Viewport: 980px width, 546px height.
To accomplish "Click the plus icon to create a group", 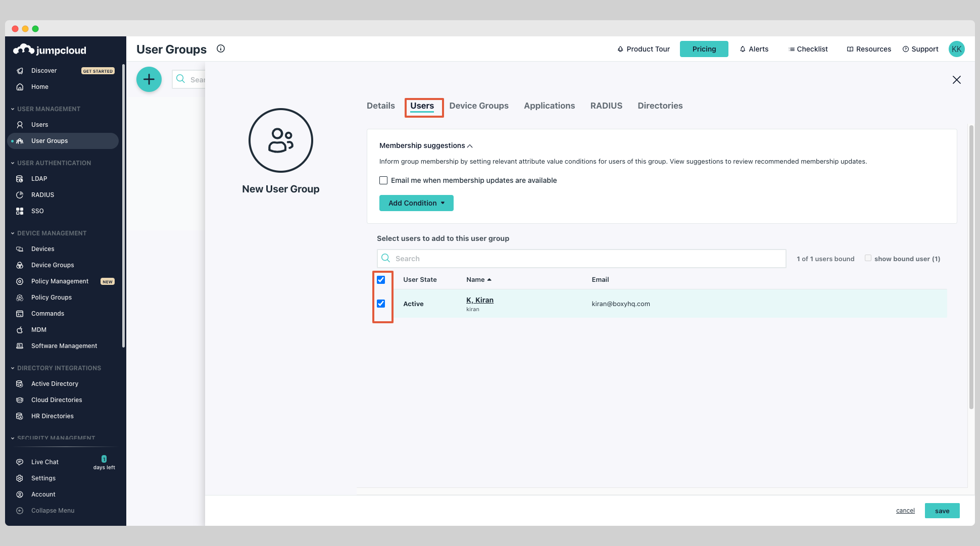I will 149,79.
